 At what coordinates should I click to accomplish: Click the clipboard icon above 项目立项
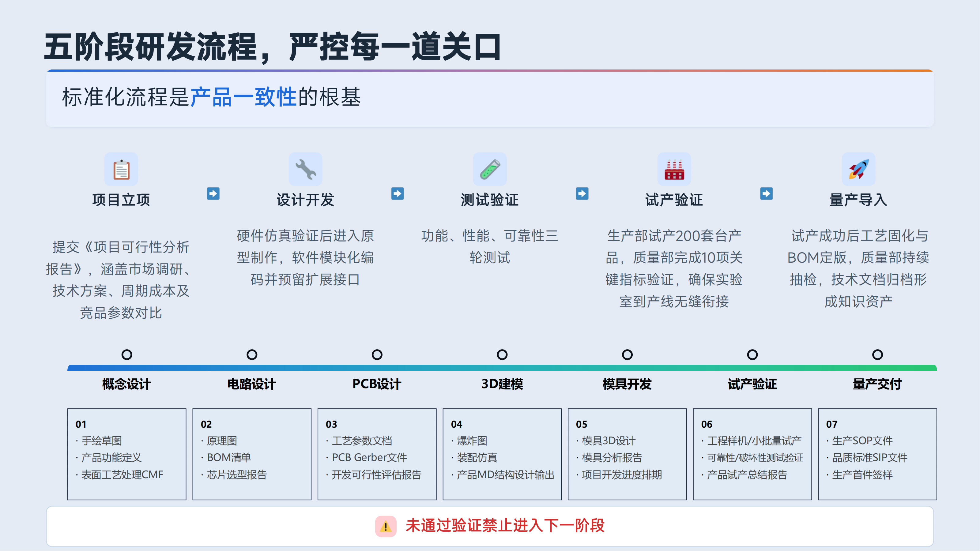[x=121, y=169]
